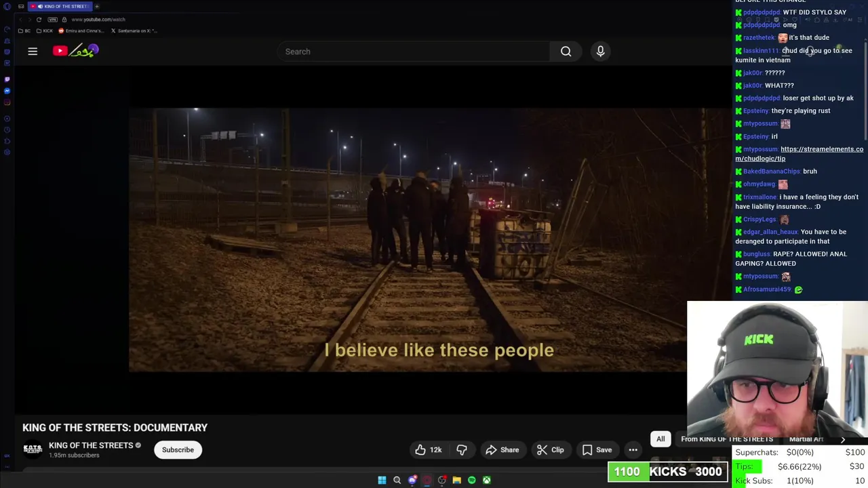Open the BC bookmarks folder
This screenshot has width=868, height=488.
(24, 31)
